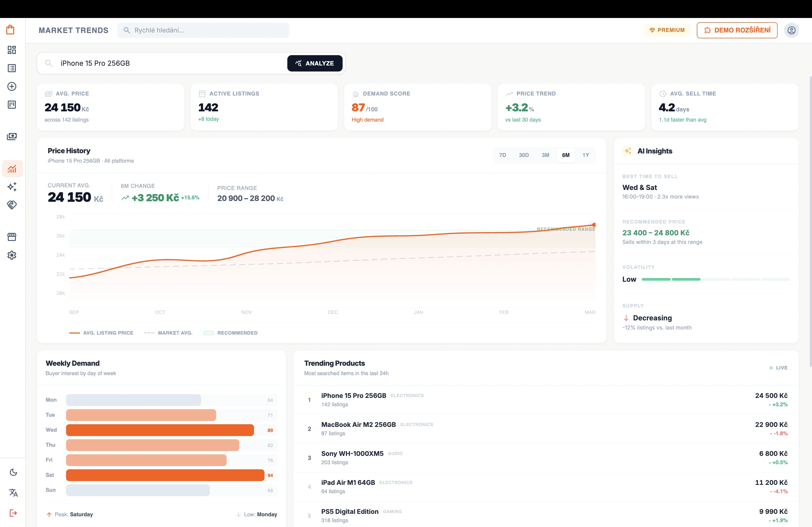Click the Monday demand bar
The image size is (812, 527).
click(133, 400)
